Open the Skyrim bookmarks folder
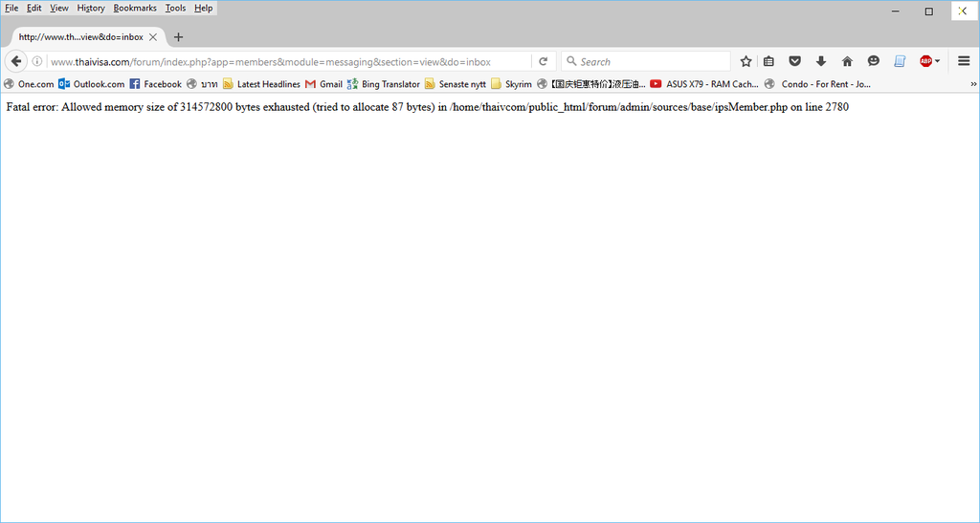 click(x=511, y=83)
